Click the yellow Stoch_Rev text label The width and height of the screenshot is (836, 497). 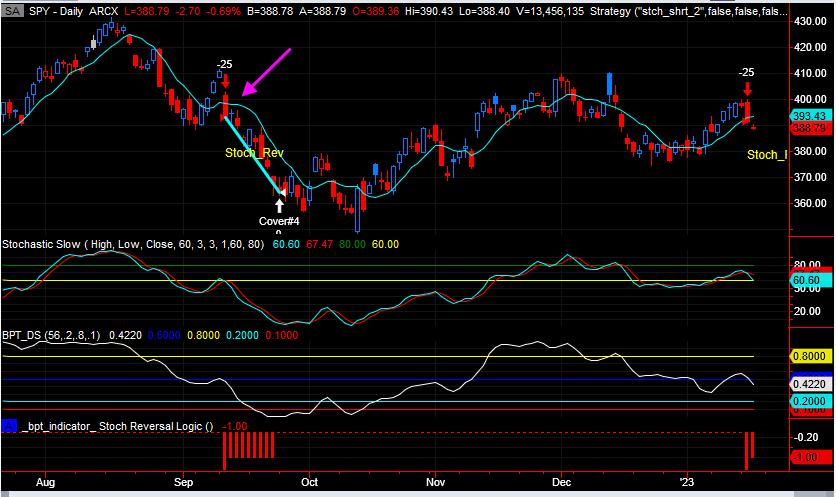[x=254, y=153]
